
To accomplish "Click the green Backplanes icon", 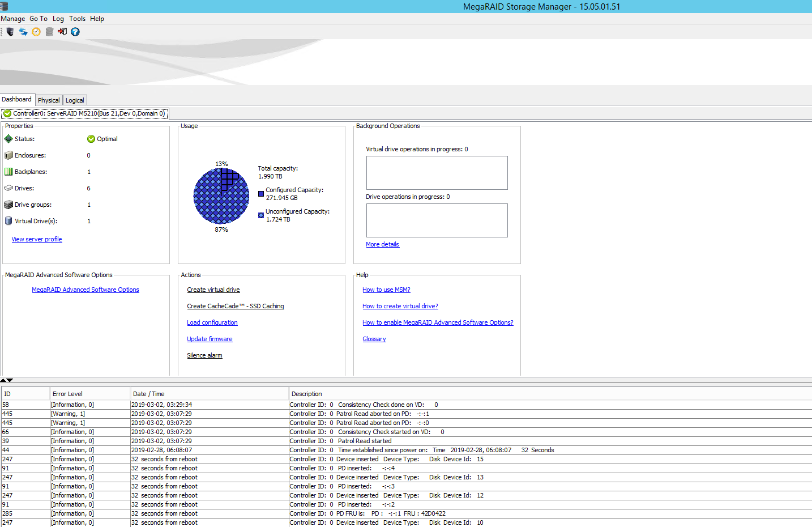I will pos(8,172).
